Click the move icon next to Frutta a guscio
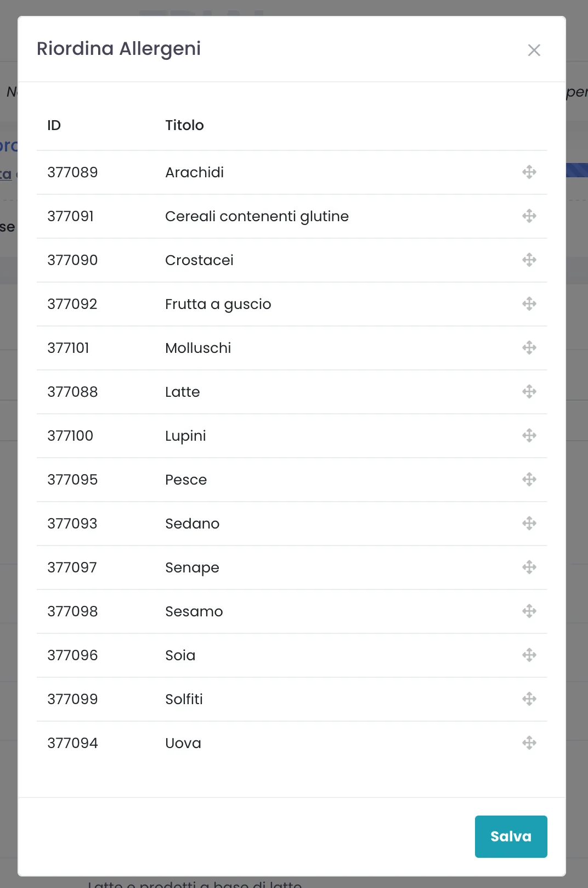Viewport: 588px width, 888px height. [x=529, y=304]
